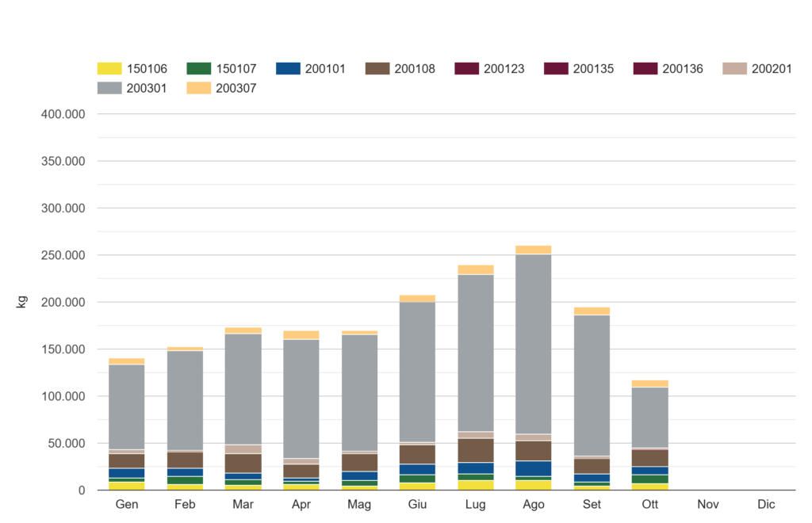
Task: Click the yellow 150106 legend swatch
Action: pos(109,68)
